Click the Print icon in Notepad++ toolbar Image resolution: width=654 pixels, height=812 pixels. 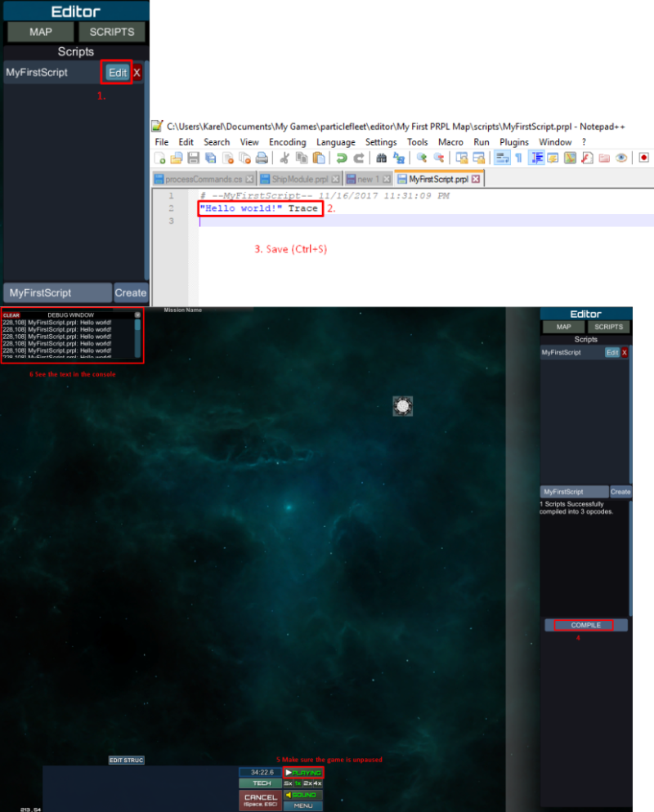pos(261,158)
